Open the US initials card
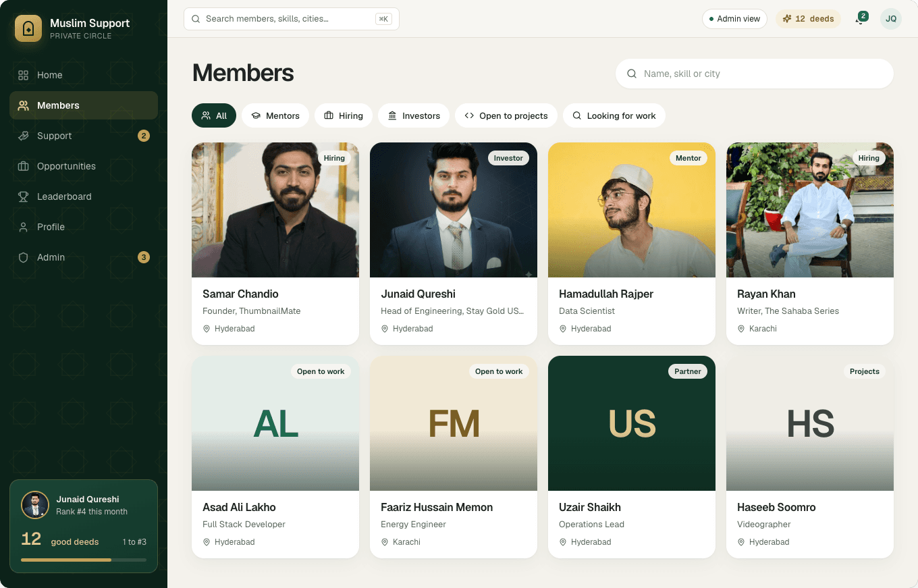This screenshot has height=588, width=918. tap(632, 423)
